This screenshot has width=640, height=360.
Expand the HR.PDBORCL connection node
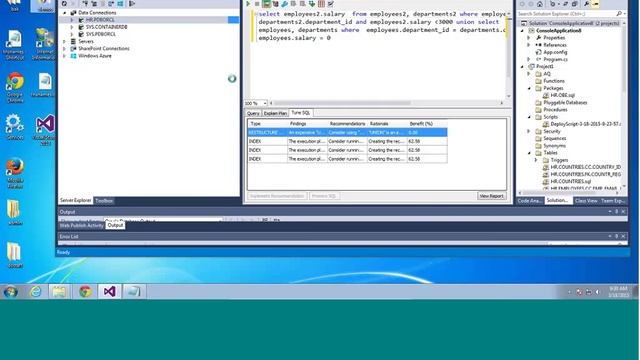(72, 20)
